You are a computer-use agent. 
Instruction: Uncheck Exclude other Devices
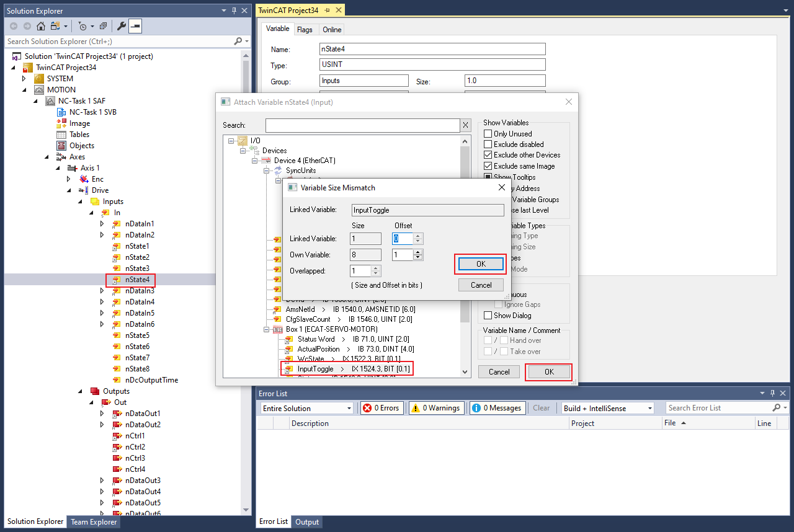point(488,155)
